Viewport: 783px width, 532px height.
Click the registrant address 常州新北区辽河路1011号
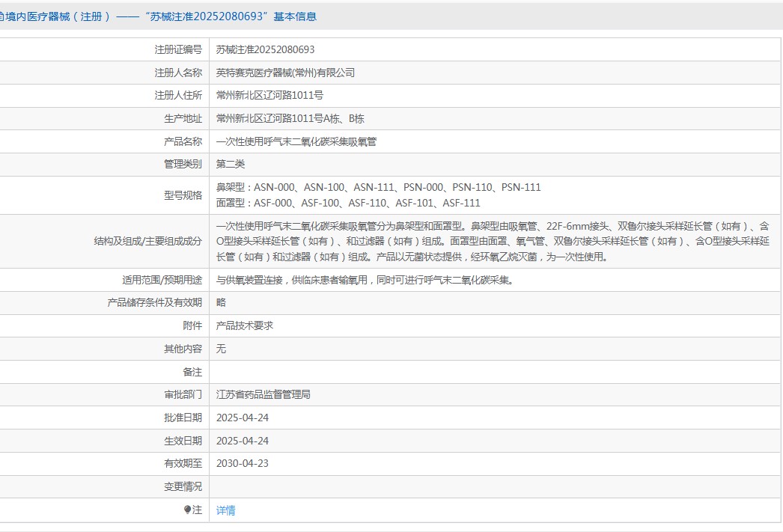[x=269, y=95]
